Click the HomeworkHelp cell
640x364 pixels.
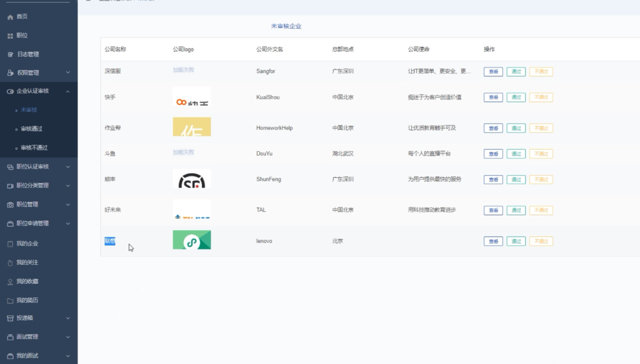click(x=274, y=128)
